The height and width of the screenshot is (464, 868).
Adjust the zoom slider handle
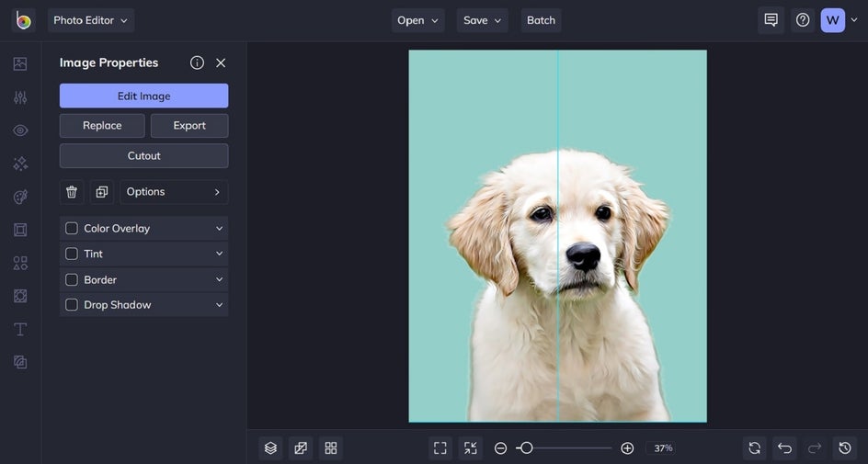pos(525,447)
